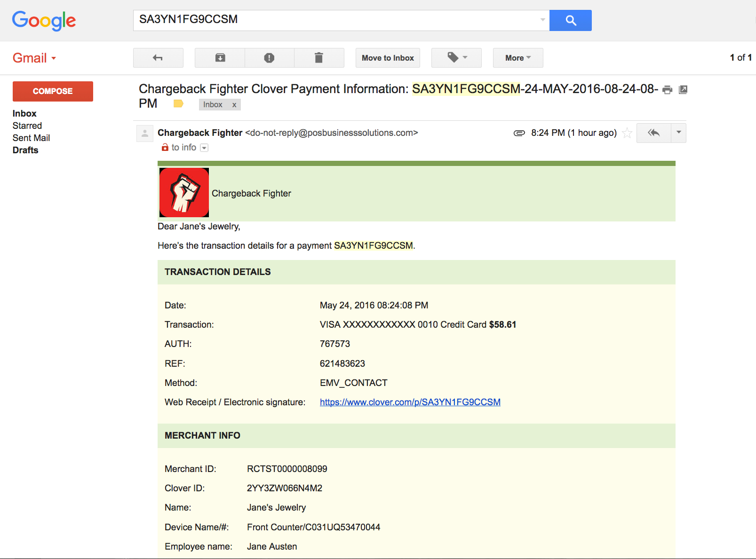Click the Google logo

[44, 21]
